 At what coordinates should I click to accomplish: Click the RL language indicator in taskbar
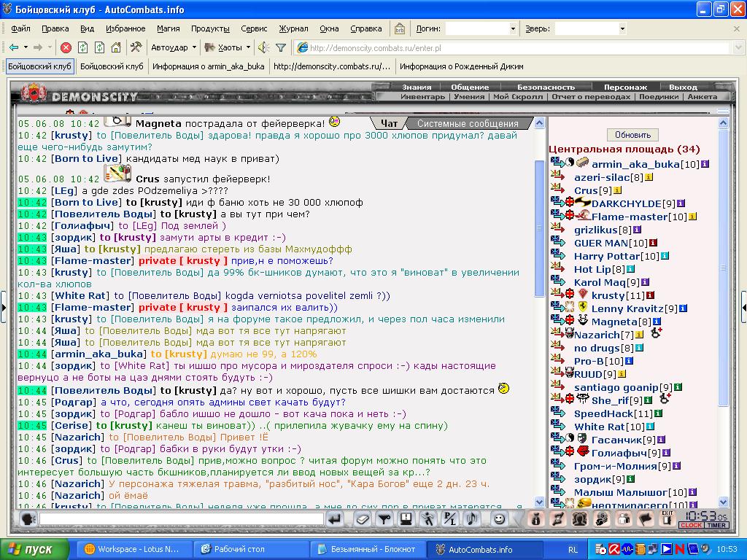(x=573, y=550)
